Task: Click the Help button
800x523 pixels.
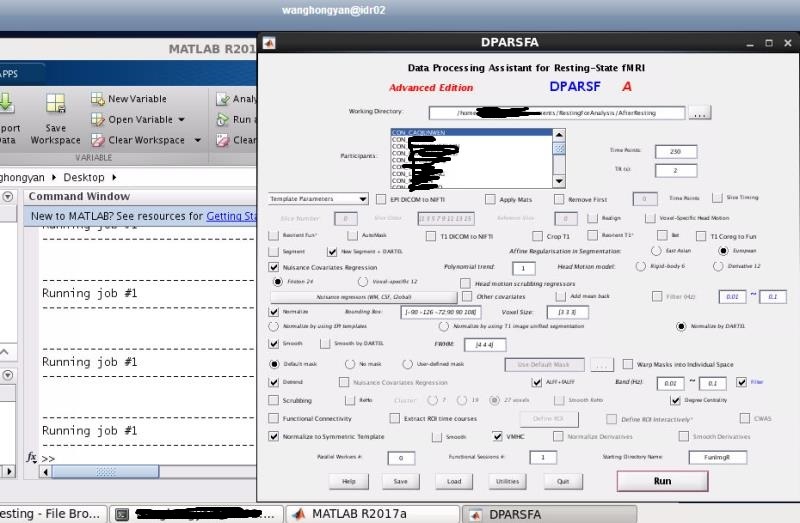Action: click(348, 481)
